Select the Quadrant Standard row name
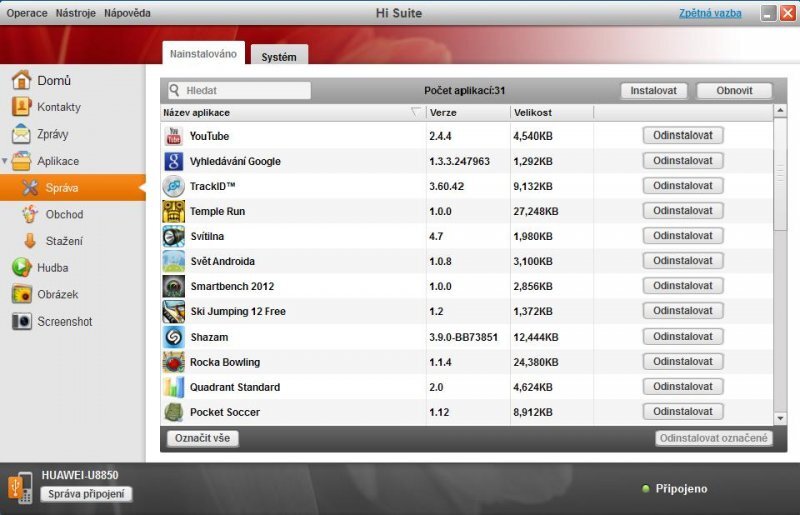This screenshot has width=800, height=515. click(235, 387)
